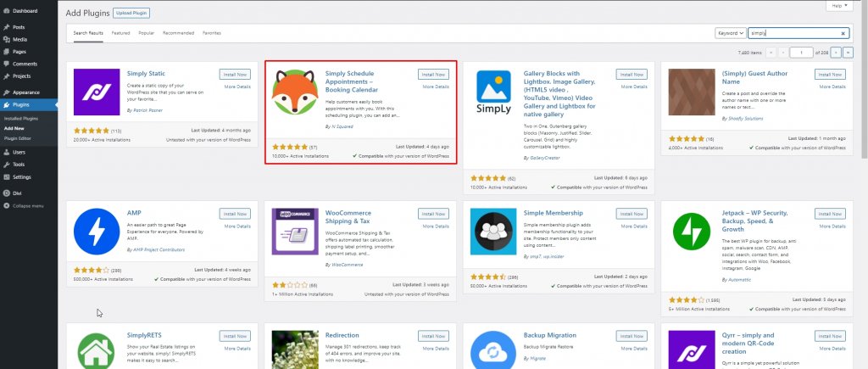This screenshot has width=868, height=369.
Task: Install WooCommerce Shipping & Tax plugin
Action: (433, 214)
